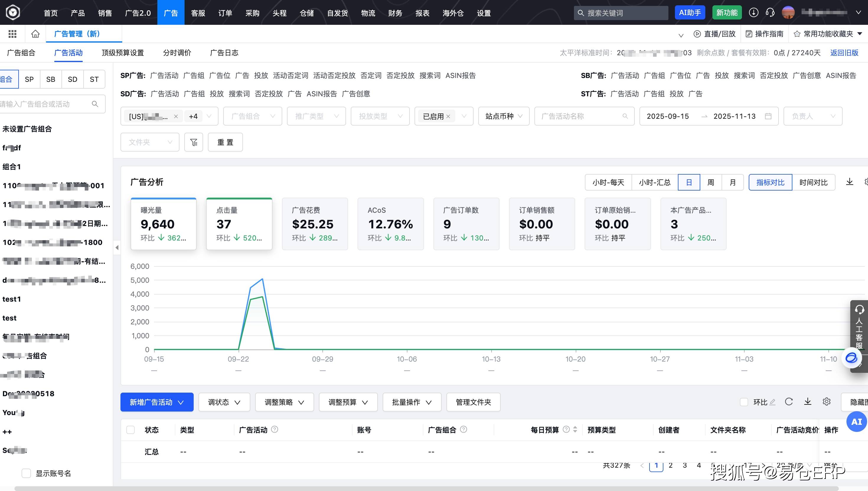Image resolution: width=868 pixels, height=491 pixels.
Task: Select the 点击量 metric card
Action: pyautogui.click(x=239, y=224)
